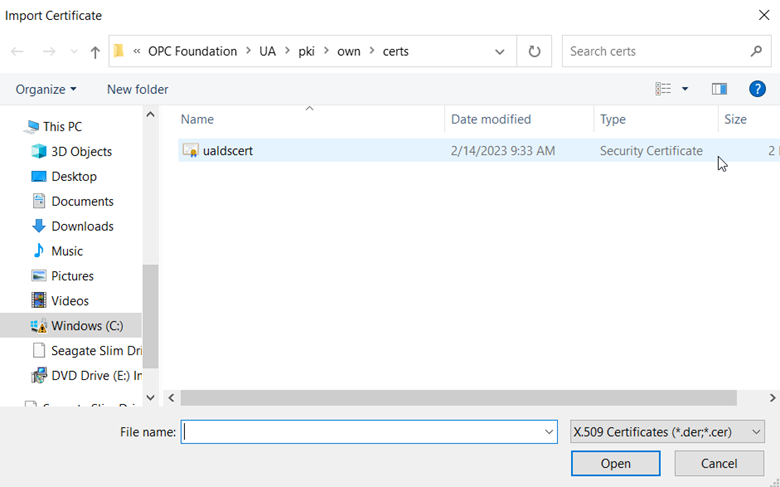Sort by Name column header
The height and width of the screenshot is (487, 780).
click(197, 119)
